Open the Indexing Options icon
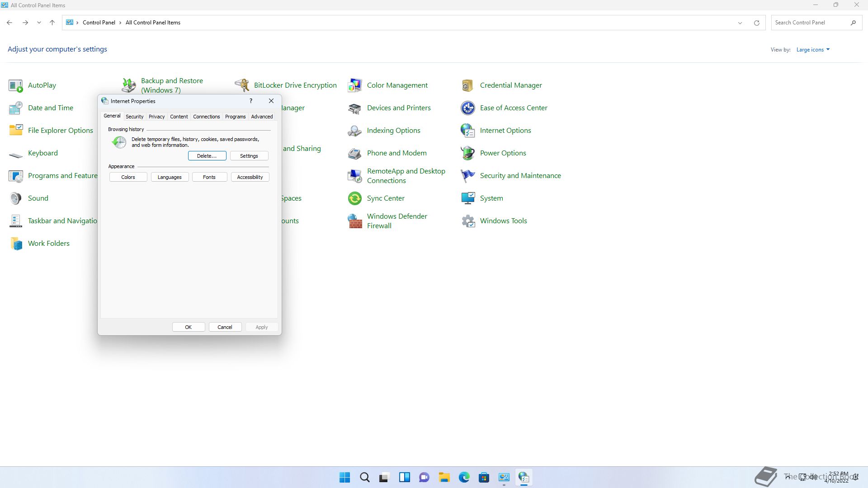The height and width of the screenshot is (488, 868). pos(355,131)
